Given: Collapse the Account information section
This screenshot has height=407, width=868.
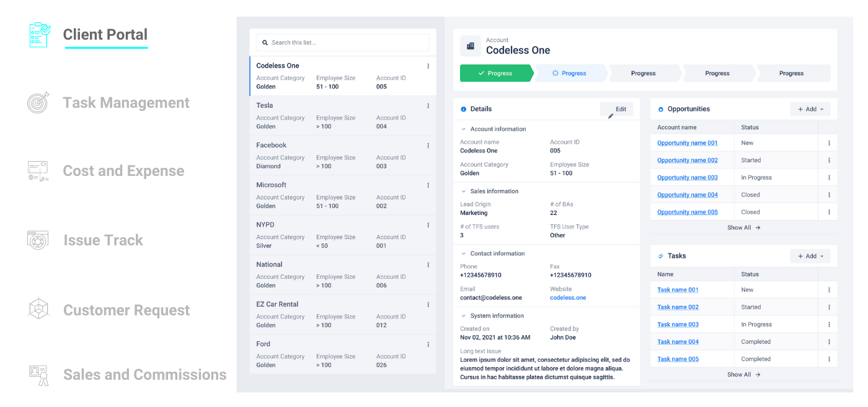Looking at the screenshot, I should pos(463,129).
